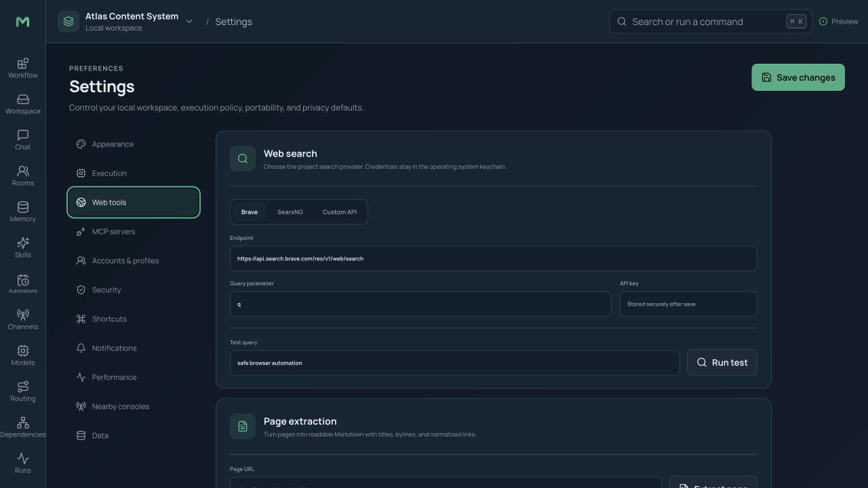868x488 pixels.
Task: Open MCP servers settings
Action: 134,232
